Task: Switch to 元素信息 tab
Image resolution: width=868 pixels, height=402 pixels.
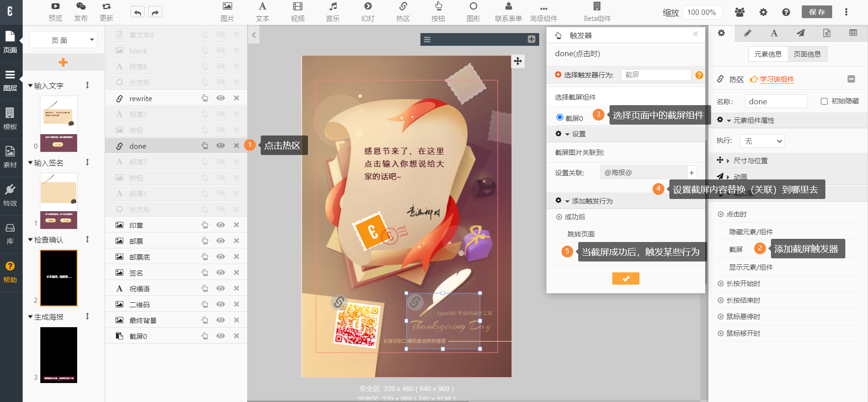Action: pyautogui.click(x=768, y=54)
